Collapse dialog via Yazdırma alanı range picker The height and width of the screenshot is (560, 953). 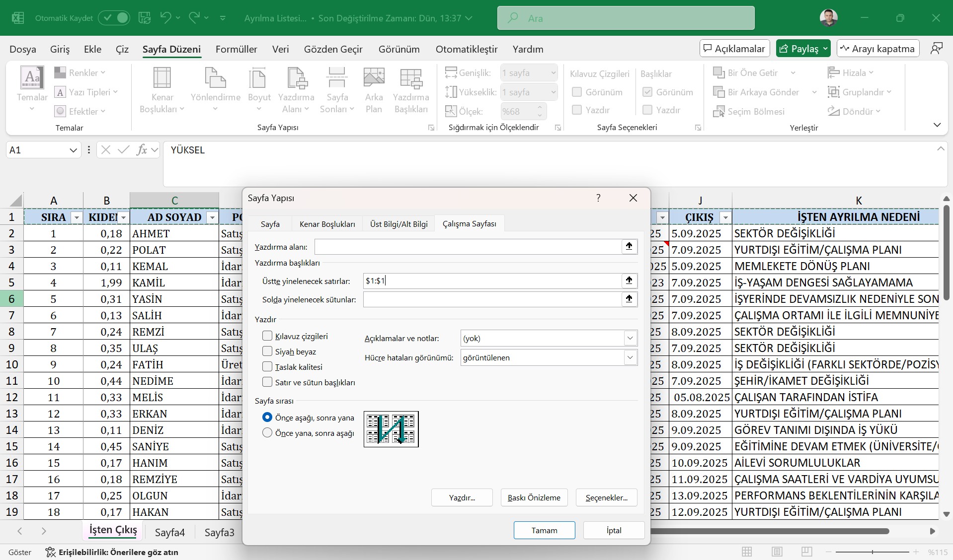pos(629,247)
